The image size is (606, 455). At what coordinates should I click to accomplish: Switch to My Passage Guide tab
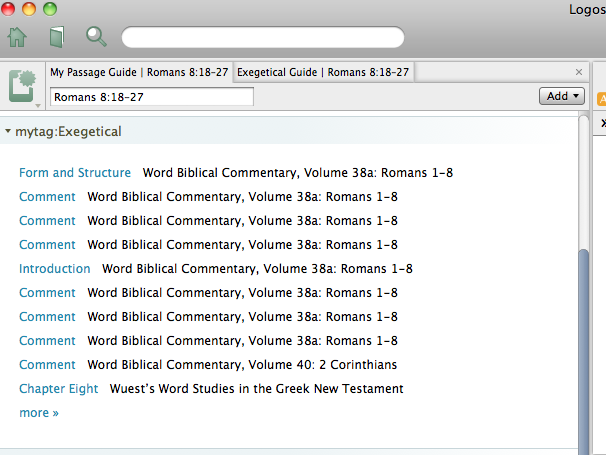click(139, 72)
